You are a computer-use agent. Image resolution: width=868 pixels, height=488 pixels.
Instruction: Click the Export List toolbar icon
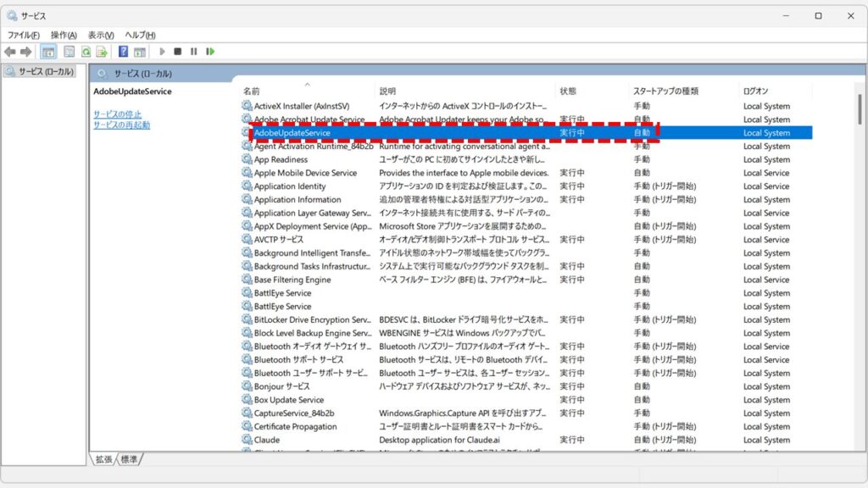[102, 52]
